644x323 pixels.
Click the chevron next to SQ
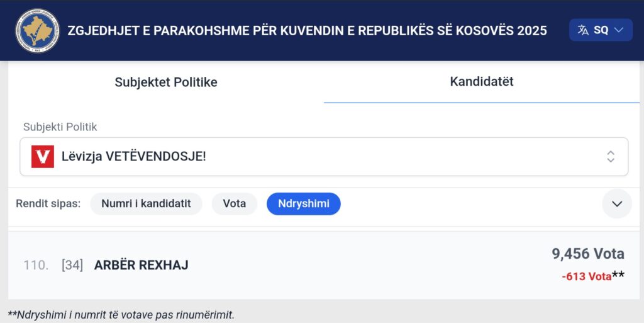(619, 30)
